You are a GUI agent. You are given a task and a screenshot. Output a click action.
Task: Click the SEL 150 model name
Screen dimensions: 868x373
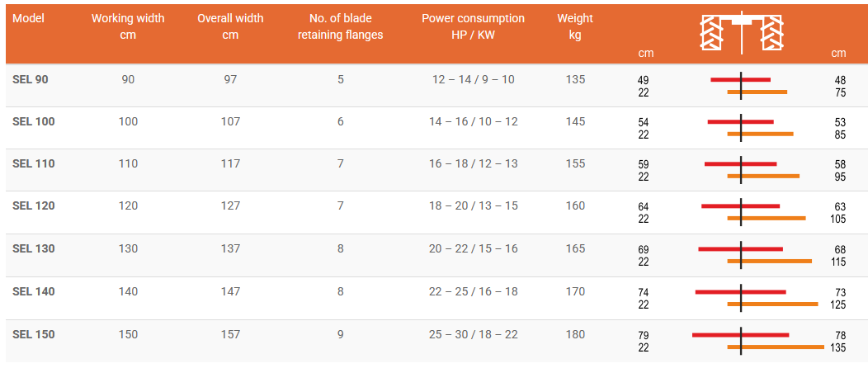click(x=34, y=334)
